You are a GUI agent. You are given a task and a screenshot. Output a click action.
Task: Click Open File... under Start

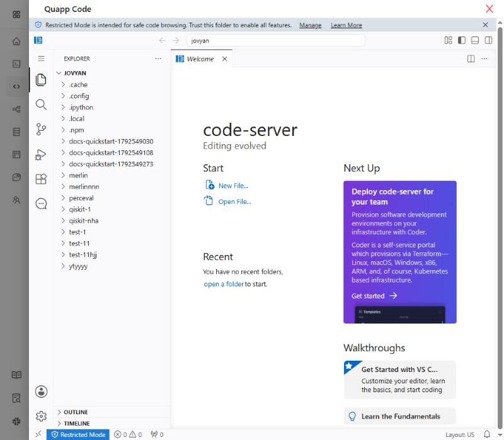point(227,201)
